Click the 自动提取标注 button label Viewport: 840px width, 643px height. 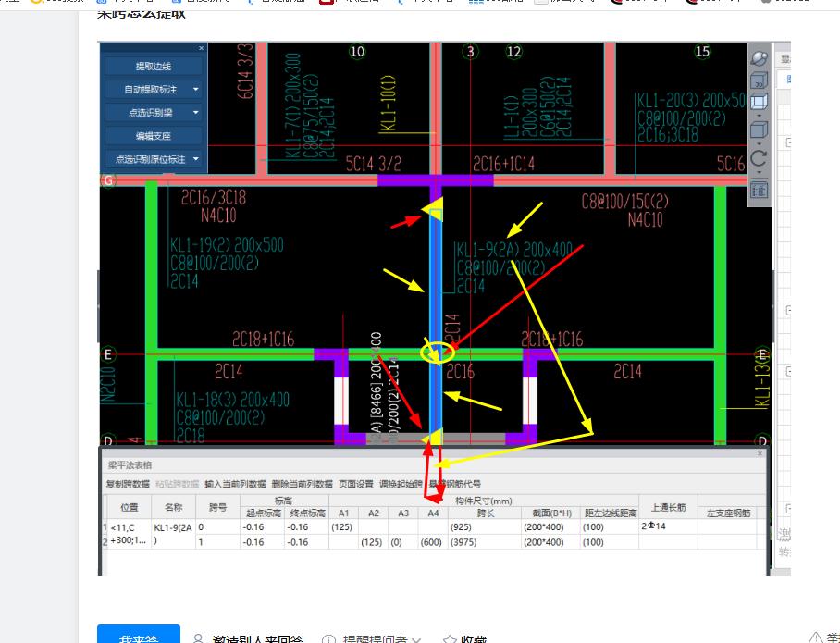[151, 90]
